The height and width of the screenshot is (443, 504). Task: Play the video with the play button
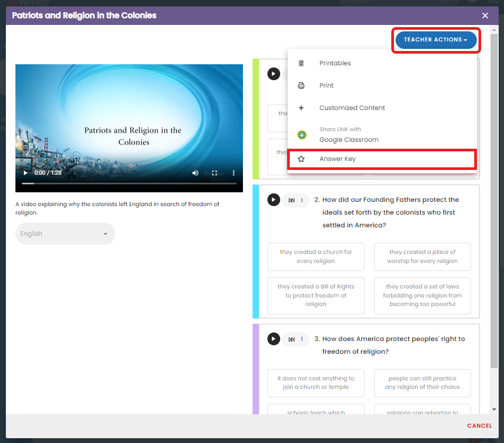tap(25, 173)
